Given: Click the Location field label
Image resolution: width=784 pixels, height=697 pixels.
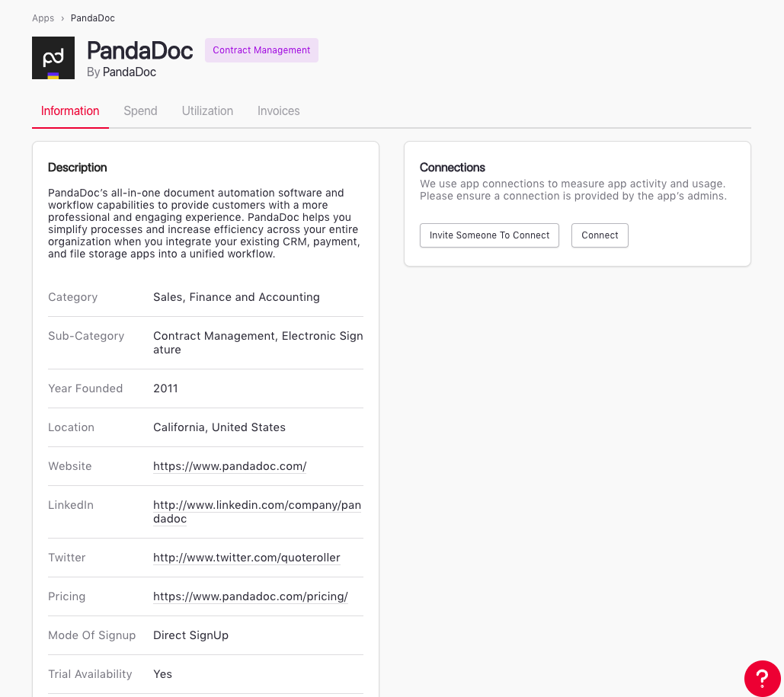Looking at the screenshot, I should click(71, 427).
